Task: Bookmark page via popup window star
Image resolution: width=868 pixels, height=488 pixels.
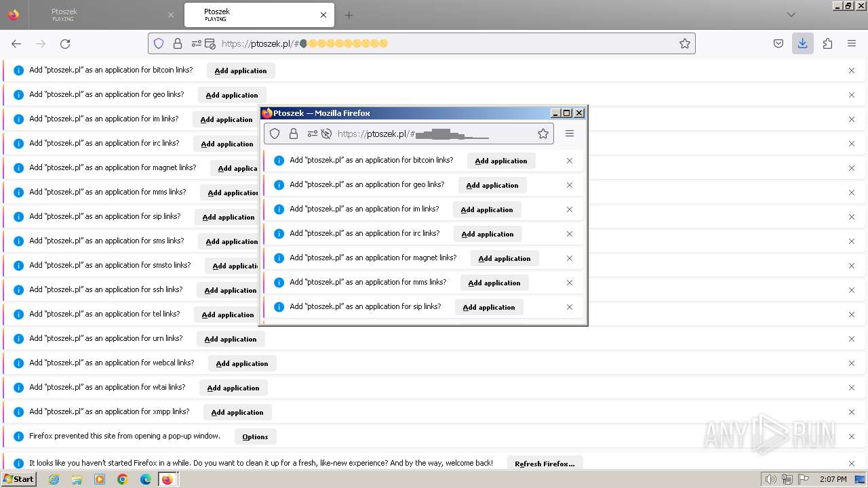Action: click(x=543, y=134)
